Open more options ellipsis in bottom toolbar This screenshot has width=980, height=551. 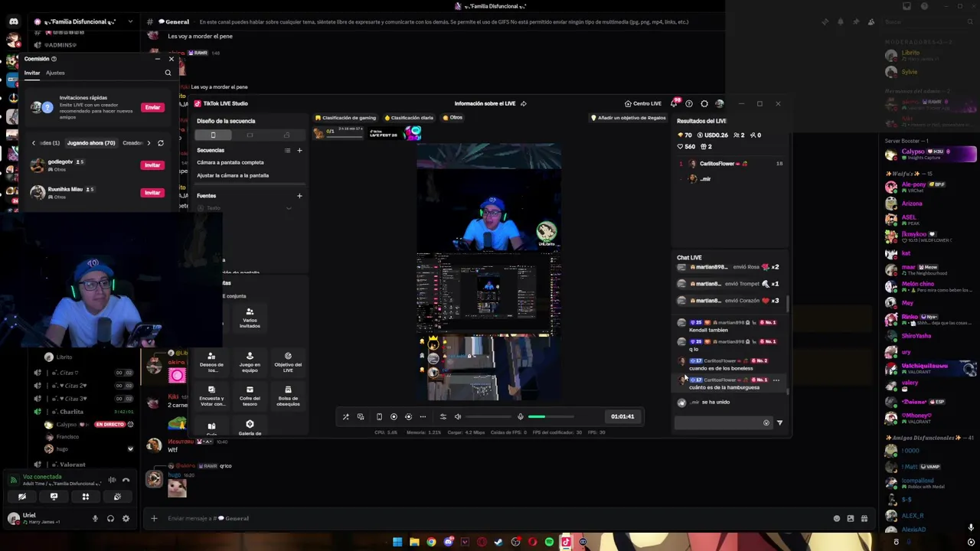tap(423, 416)
